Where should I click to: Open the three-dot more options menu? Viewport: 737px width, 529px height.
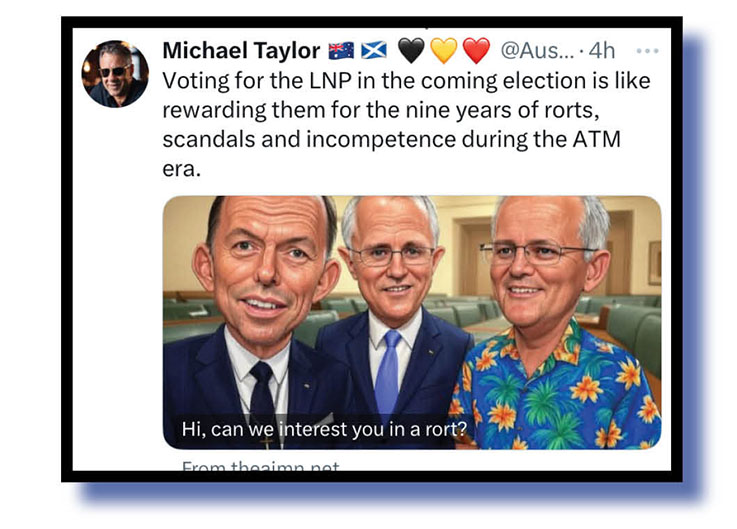pyautogui.click(x=647, y=51)
